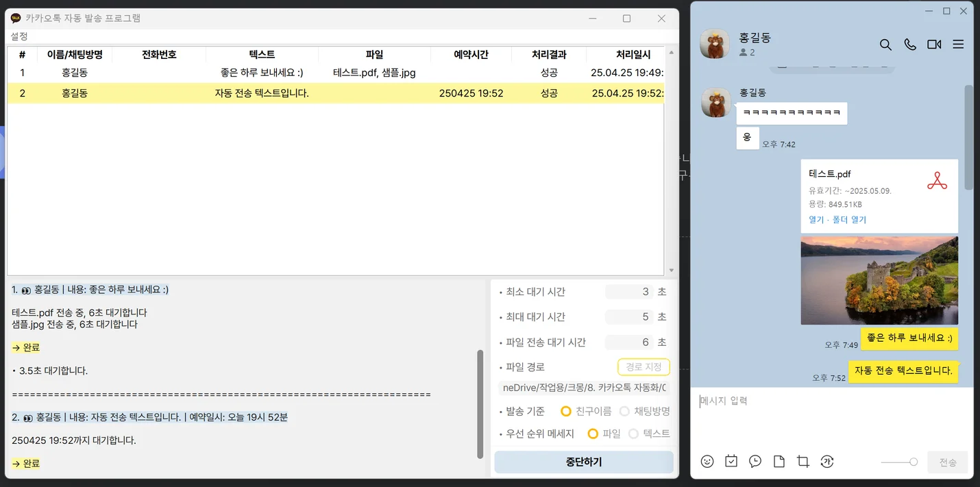The width and height of the screenshot is (980, 487).
Task: Search within the chat room
Action: click(885, 45)
